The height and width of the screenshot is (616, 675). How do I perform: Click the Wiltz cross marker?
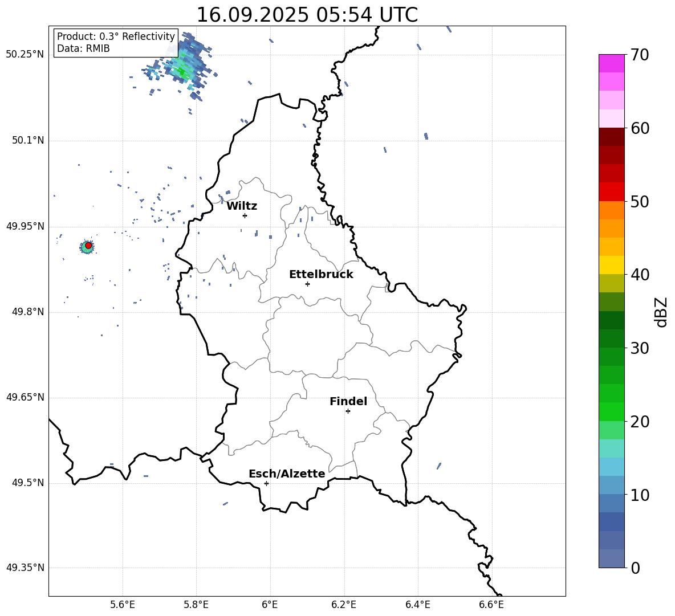tap(245, 215)
